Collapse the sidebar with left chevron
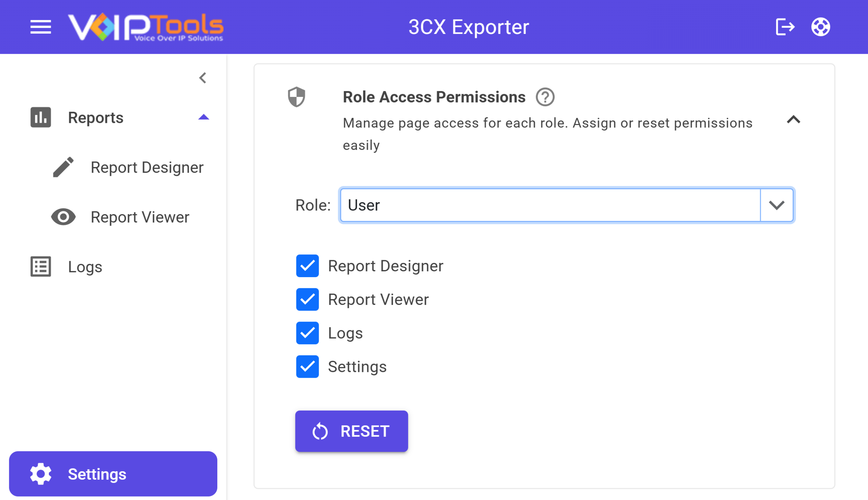This screenshot has width=868, height=500. click(x=203, y=78)
